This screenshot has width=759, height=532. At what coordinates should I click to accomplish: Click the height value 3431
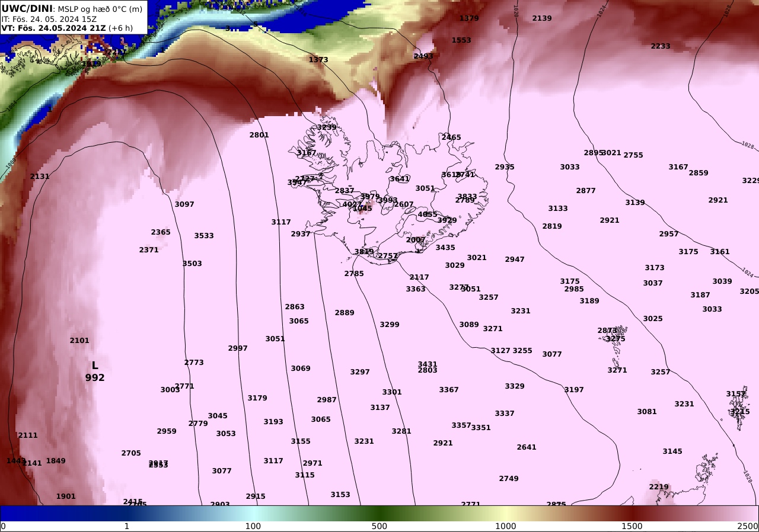[x=428, y=364]
